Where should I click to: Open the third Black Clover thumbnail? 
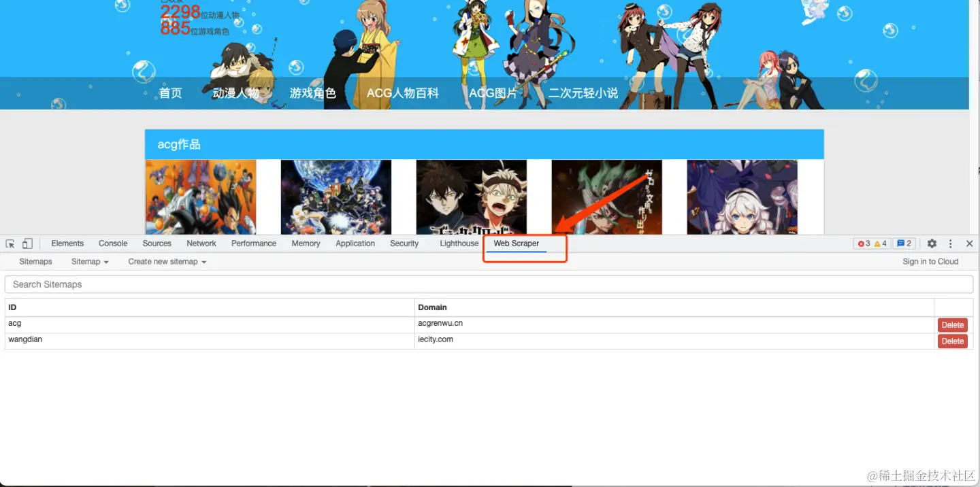(x=472, y=197)
